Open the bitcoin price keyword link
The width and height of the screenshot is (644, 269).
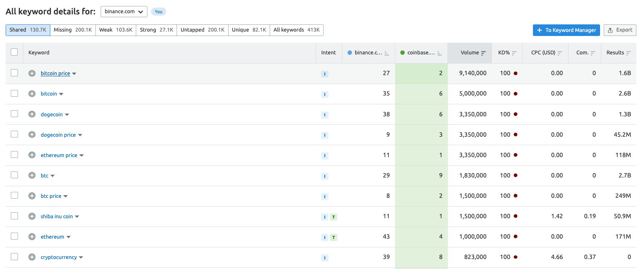[x=56, y=74]
